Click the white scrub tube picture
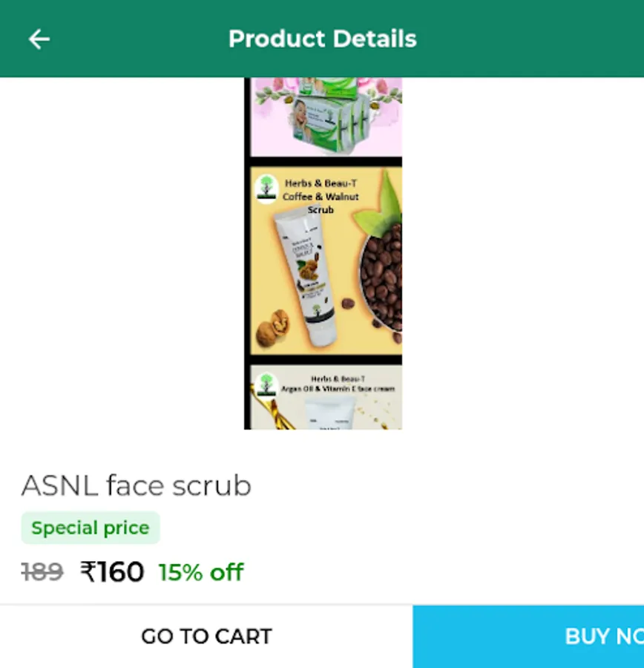The height and width of the screenshot is (668, 644). click(304, 273)
